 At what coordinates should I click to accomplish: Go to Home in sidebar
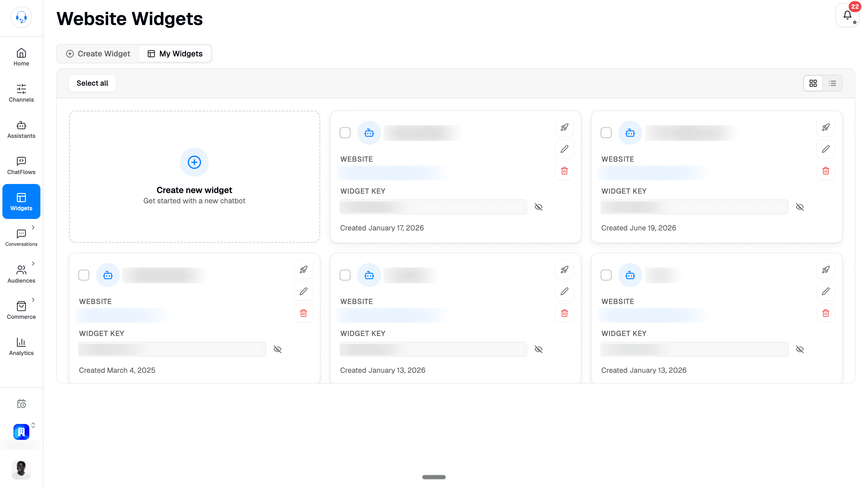[21, 57]
